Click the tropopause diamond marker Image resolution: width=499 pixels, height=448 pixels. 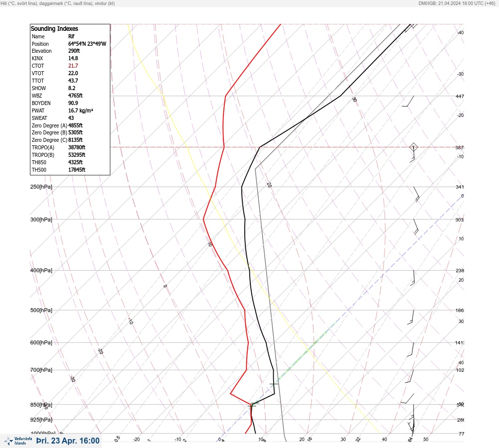click(413, 147)
